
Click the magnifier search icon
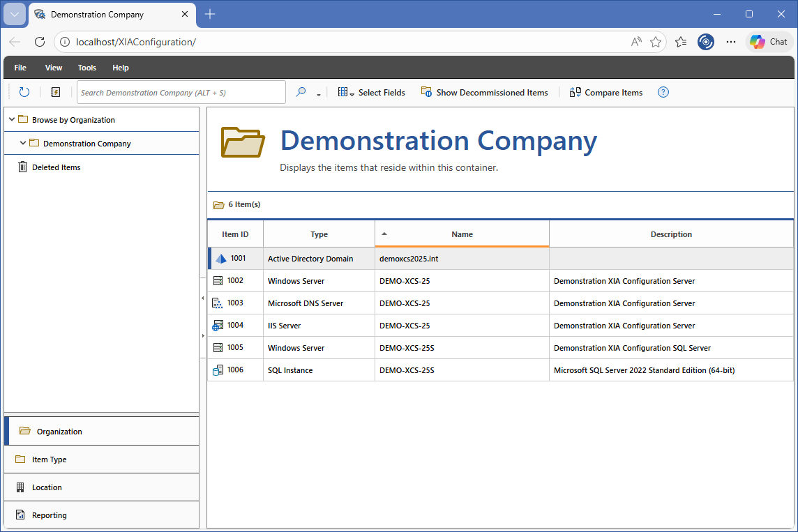[301, 92]
